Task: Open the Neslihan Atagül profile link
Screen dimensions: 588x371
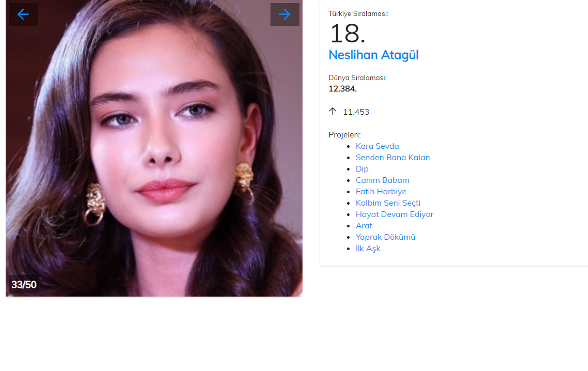Action: [x=373, y=55]
